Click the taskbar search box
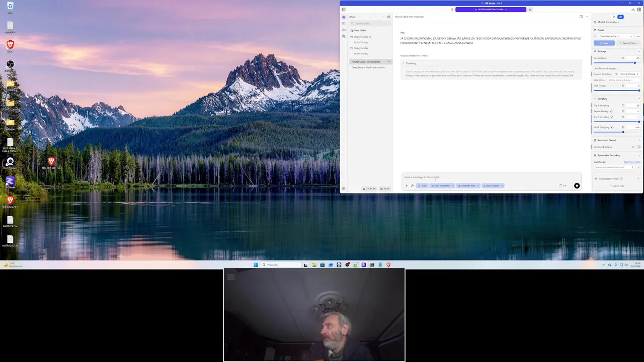 [280, 265]
